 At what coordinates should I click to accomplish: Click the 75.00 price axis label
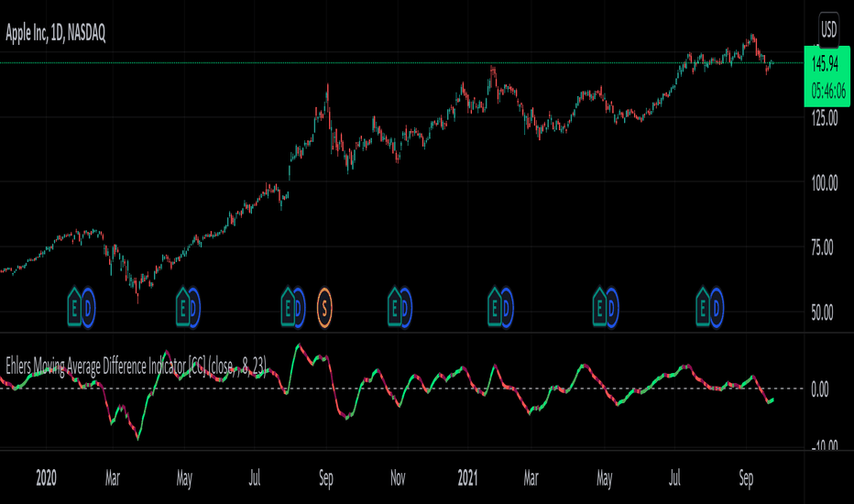(823, 248)
